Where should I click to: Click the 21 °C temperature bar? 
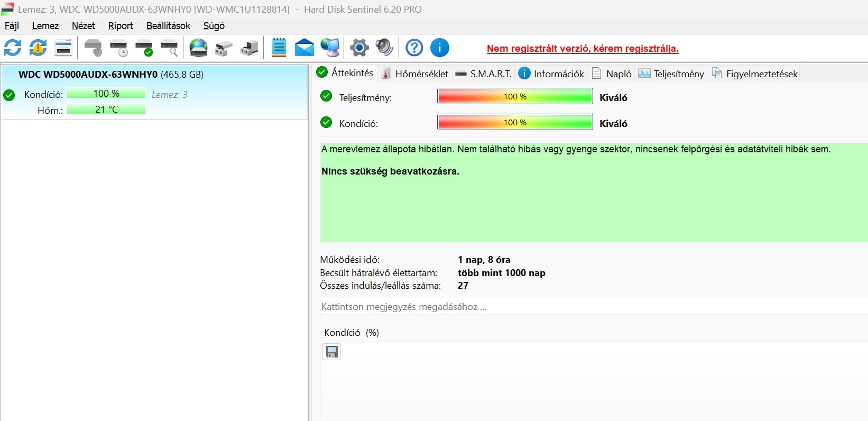(106, 109)
